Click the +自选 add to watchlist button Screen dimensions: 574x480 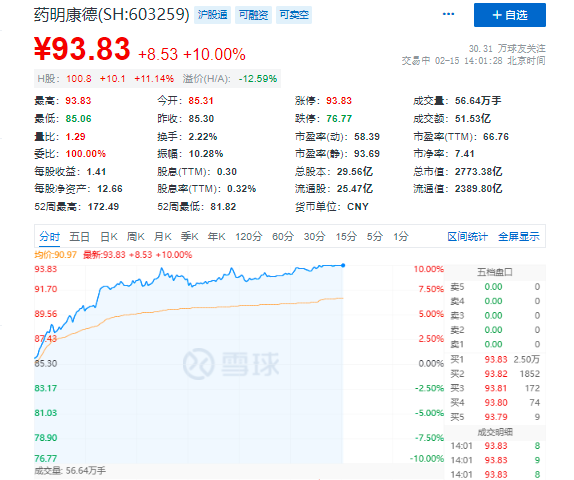pyautogui.click(x=510, y=15)
